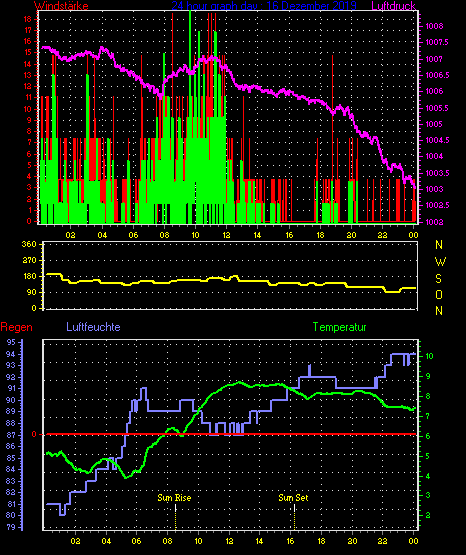Click the 91 humidity axis value
The width and height of the screenshot is (466, 555).
click(11, 389)
